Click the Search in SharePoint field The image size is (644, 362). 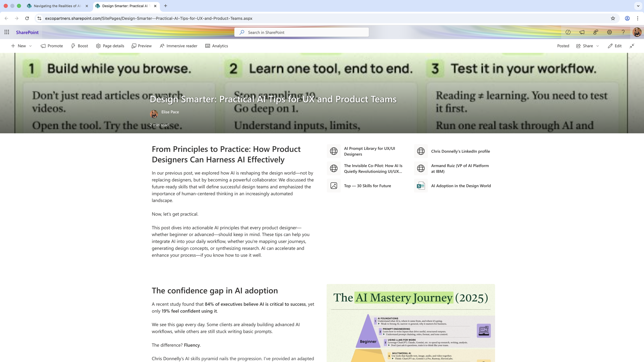[301, 32]
